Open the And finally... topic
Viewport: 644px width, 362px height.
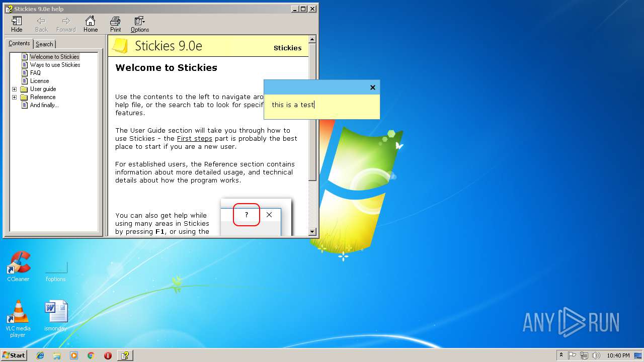tap(44, 105)
